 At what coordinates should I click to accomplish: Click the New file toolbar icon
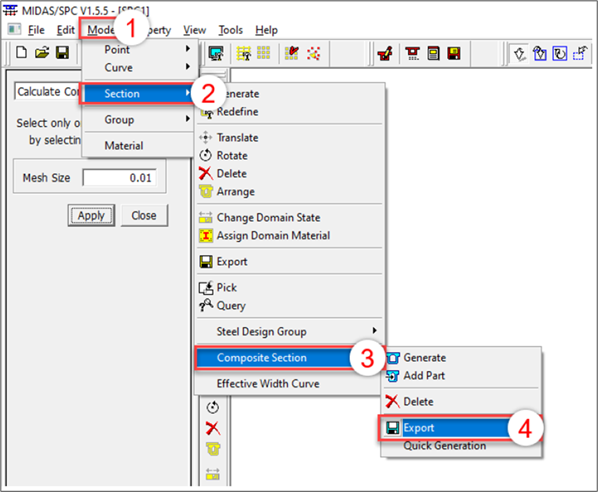pyautogui.click(x=22, y=52)
